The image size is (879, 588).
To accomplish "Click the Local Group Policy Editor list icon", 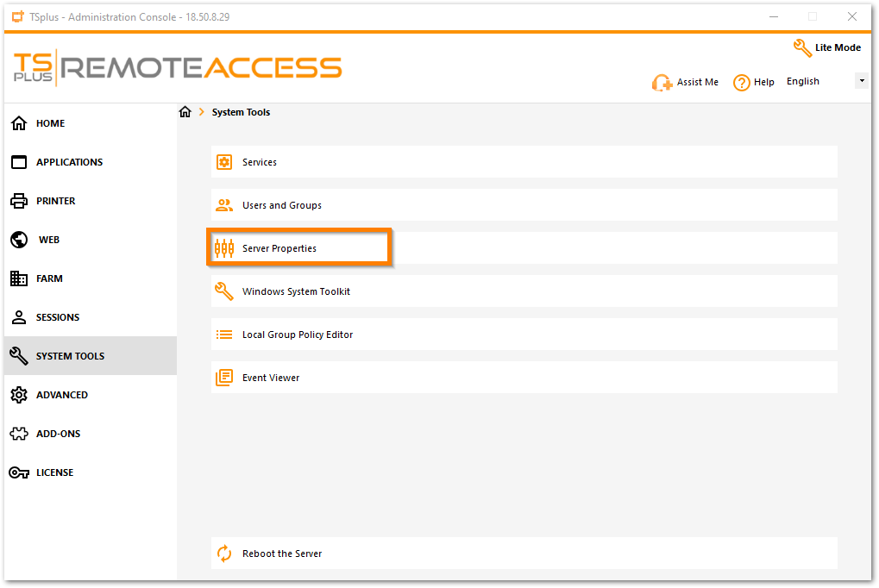I will click(x=224, y=335).
